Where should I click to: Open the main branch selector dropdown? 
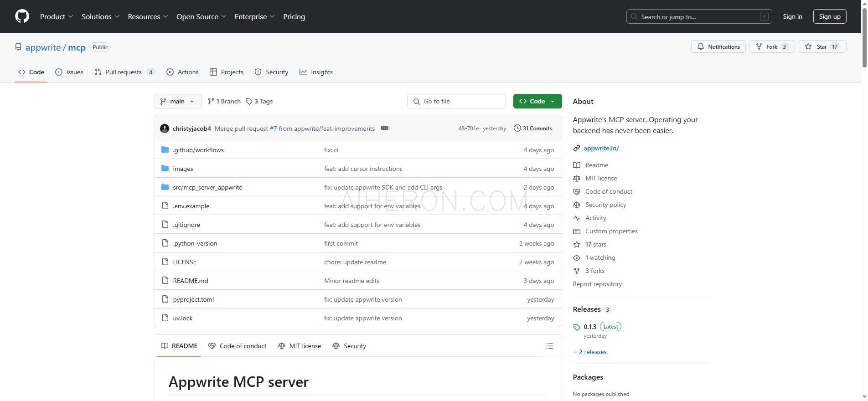click(x=177, y=101)
